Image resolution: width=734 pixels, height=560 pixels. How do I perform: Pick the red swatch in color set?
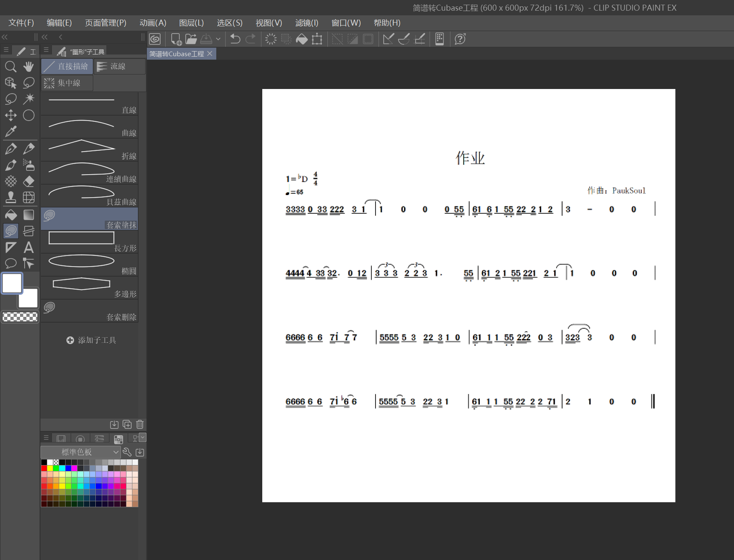coord(44,468)
